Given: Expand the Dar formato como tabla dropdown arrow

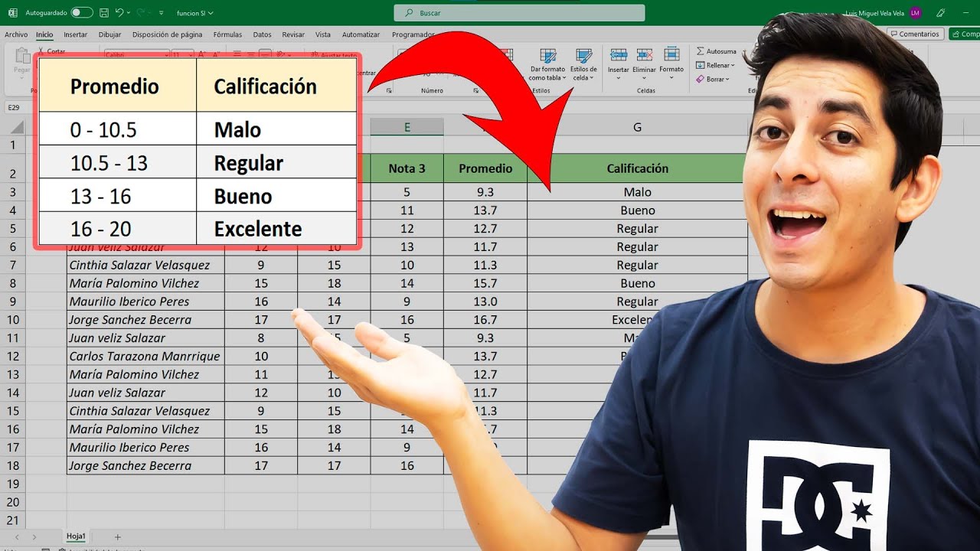Looking at the screenshot, I should tap(564, 78).
